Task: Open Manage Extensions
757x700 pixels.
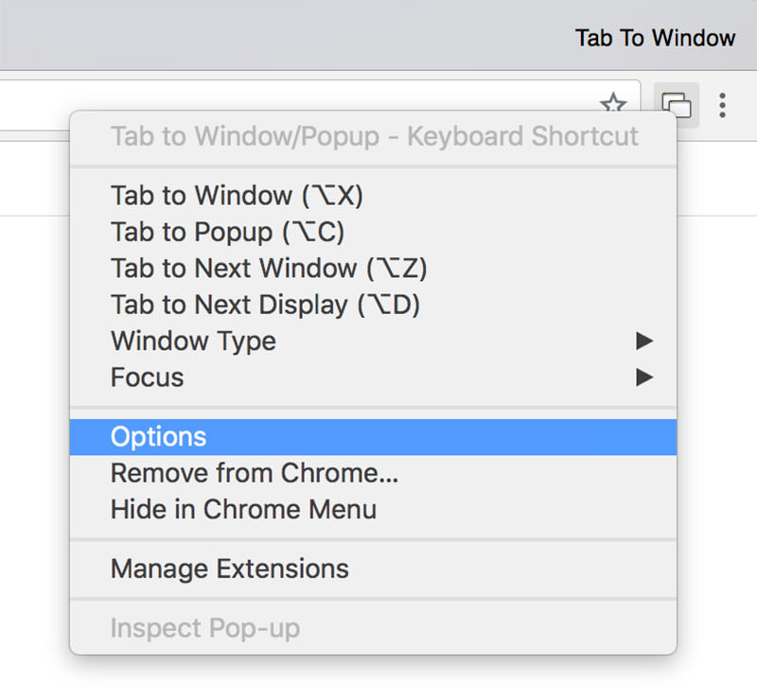Action: (230, 569)
